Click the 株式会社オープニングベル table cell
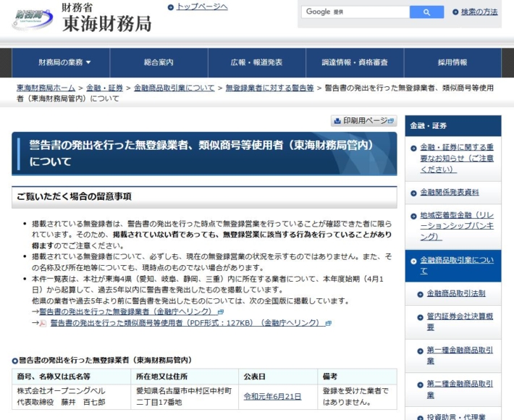 point(71,397)
